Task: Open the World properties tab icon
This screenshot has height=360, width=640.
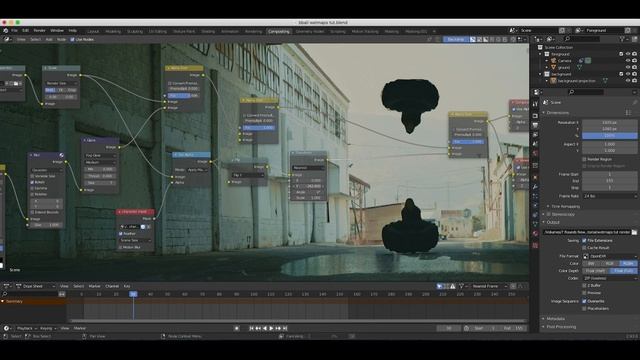Action: point(535,153)
